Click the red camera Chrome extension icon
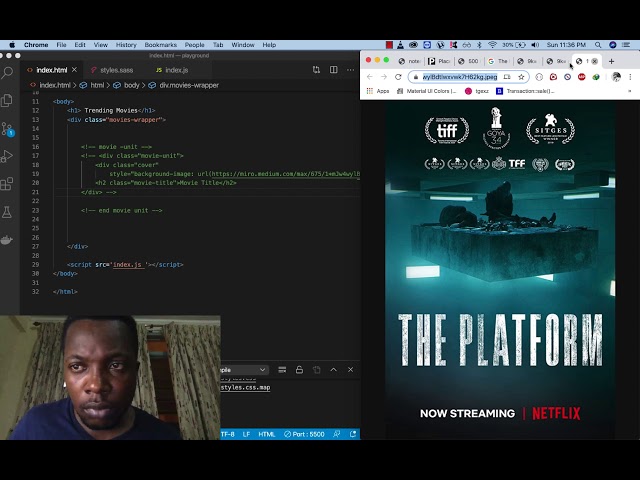This screenshot has height=480, width=640. pos(553,77)
